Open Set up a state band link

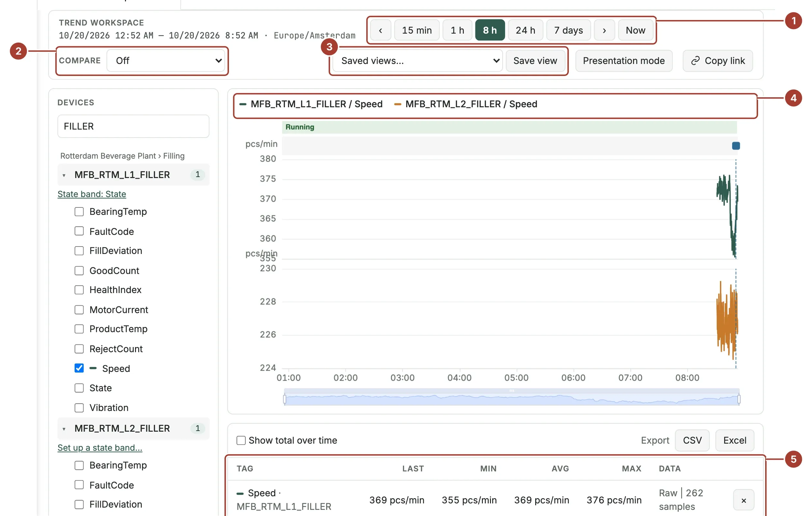pos(100,448)
